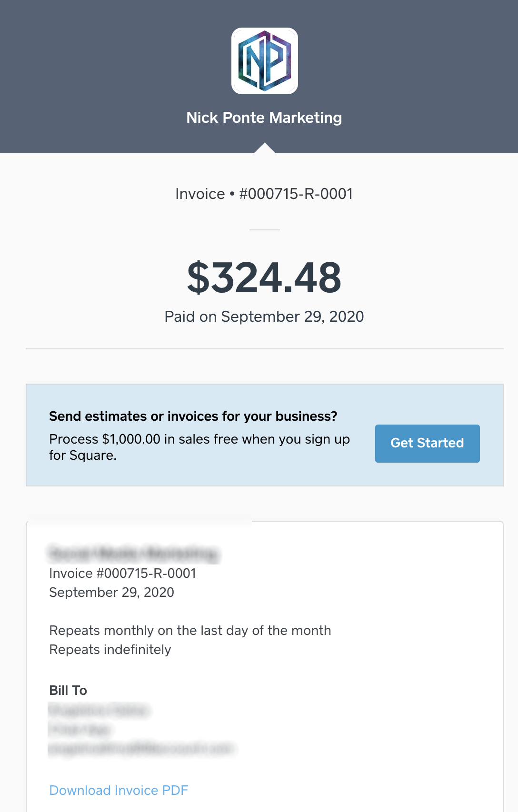Click the September 29, 2020 invoice date
The width and height of the screenshot is (518, 812).
(112, 592)
